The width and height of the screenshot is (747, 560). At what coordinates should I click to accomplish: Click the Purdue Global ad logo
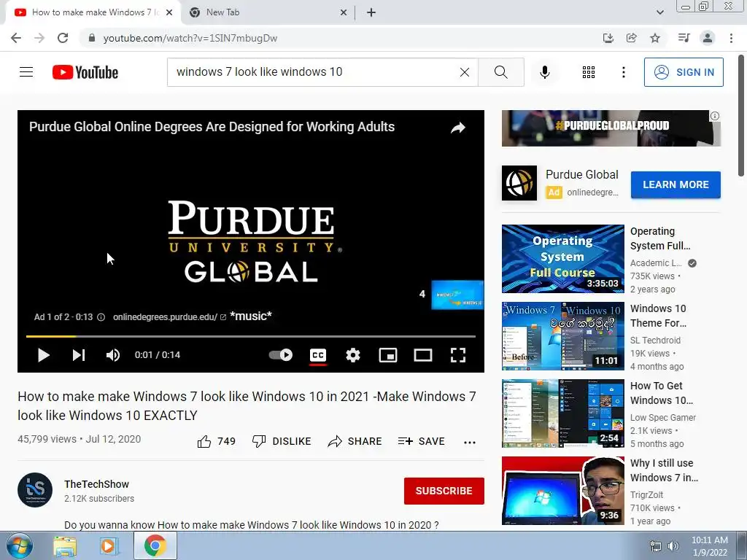519,183
